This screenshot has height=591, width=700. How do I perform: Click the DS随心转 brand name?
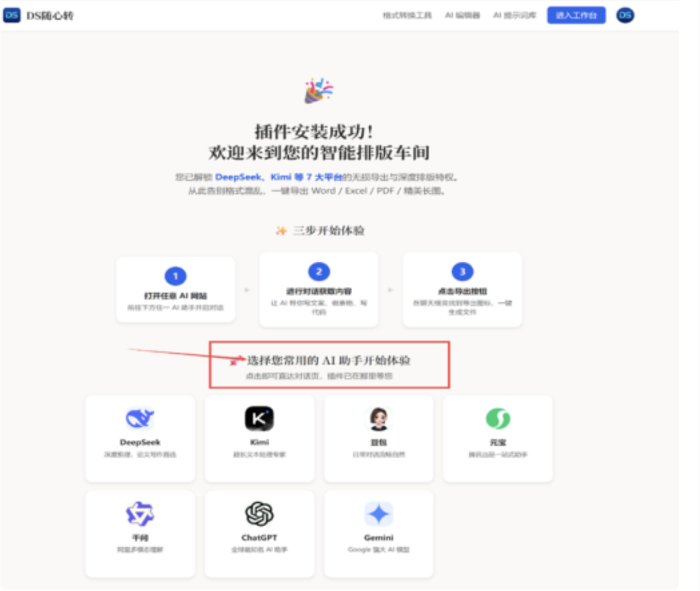tap(50, 16)
